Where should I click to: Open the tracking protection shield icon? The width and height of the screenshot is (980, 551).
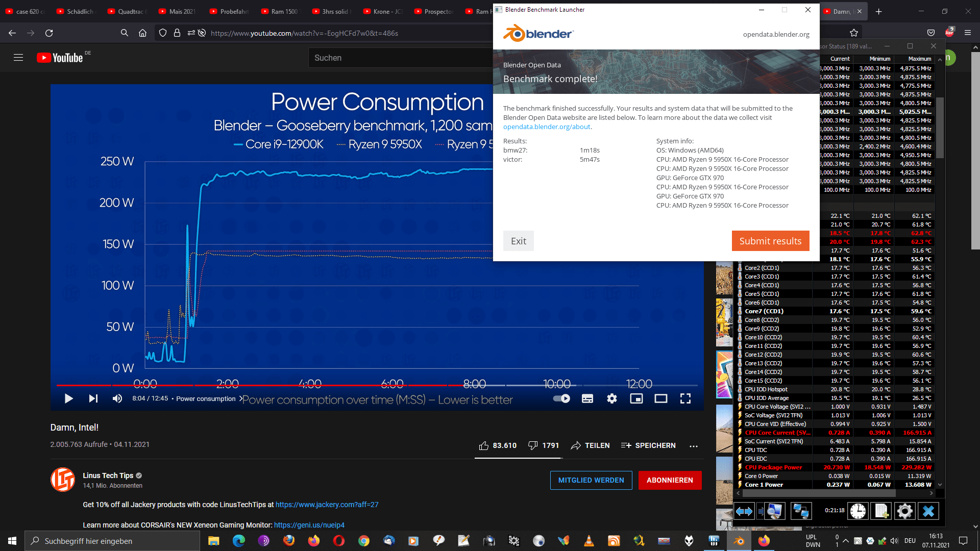[162, 33]
